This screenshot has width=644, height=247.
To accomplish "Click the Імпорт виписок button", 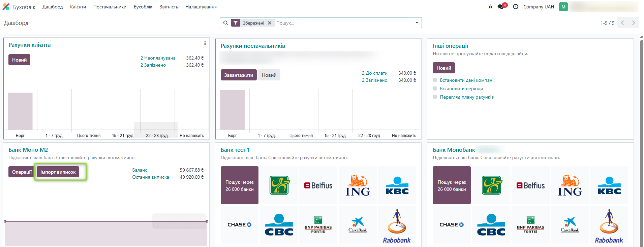I will click(58, 172).
